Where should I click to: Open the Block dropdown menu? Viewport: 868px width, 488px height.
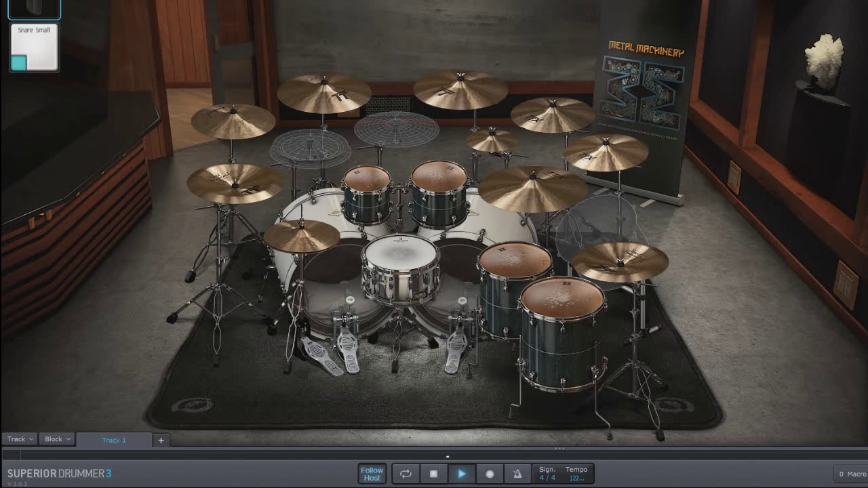pyautogui.click(x=57, y=439)
